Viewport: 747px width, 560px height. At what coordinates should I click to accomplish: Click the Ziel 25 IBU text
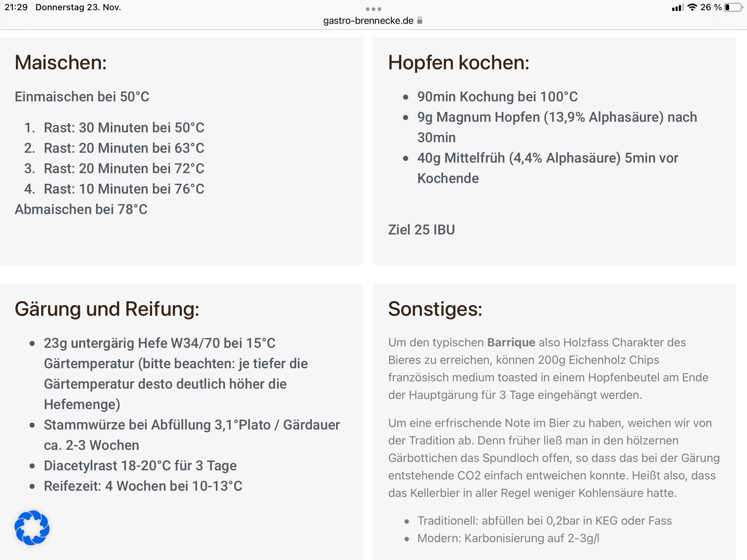[x=421, y=230]
